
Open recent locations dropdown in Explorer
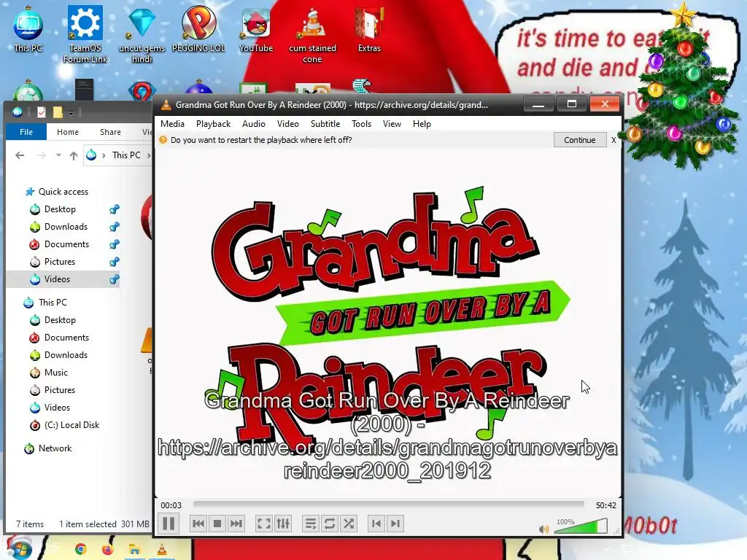[58, 155]
